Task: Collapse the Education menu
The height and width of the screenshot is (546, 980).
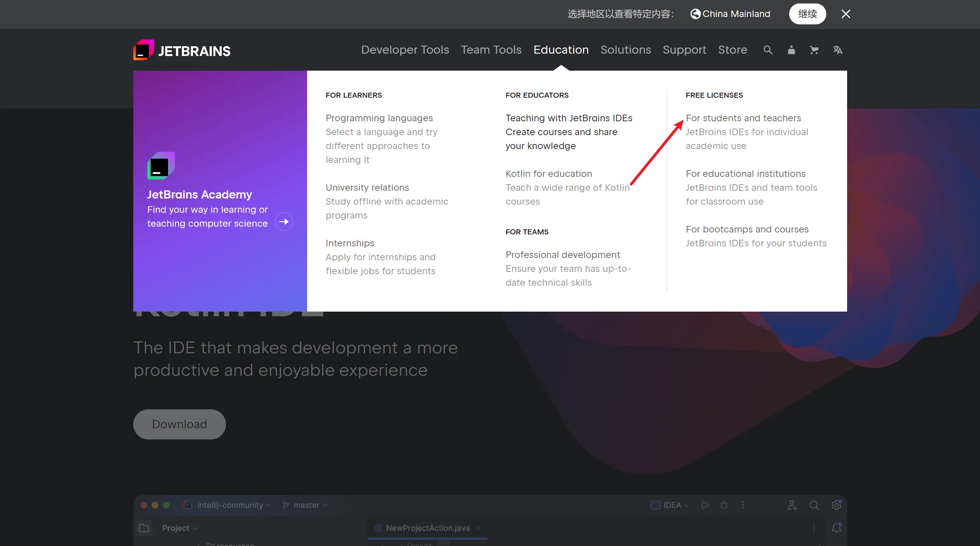Action: click(561, 50)
